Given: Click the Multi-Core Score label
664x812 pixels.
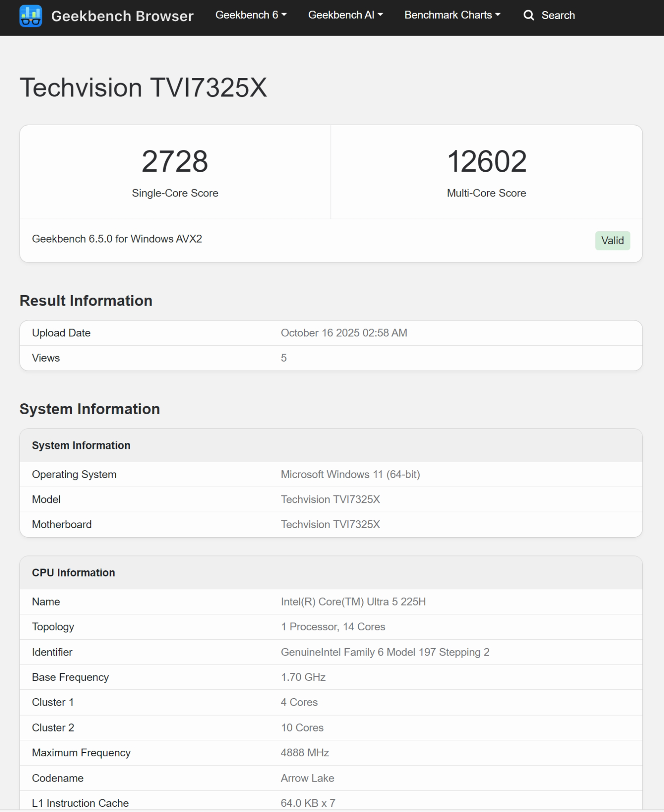Looking at the screenshot, I should (487, 193).
